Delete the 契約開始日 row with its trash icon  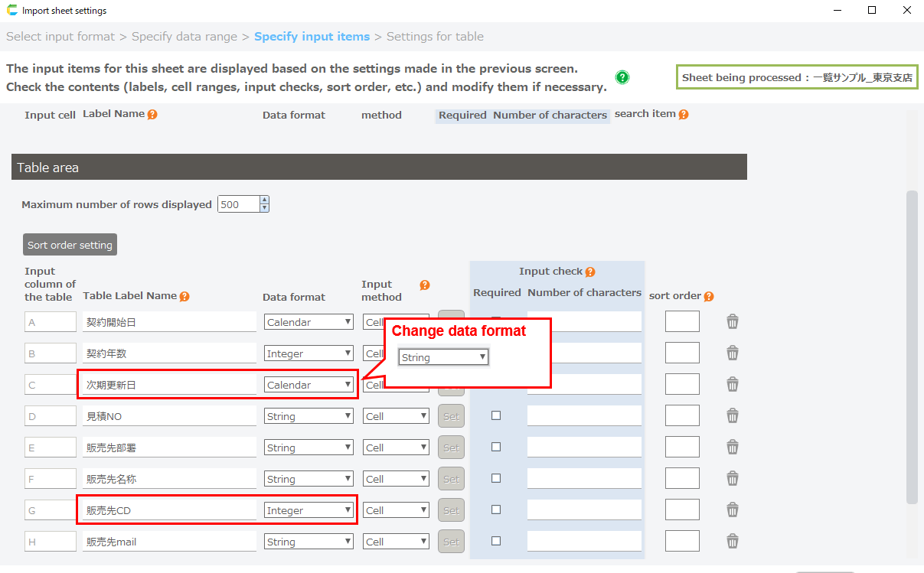[733, 321]
